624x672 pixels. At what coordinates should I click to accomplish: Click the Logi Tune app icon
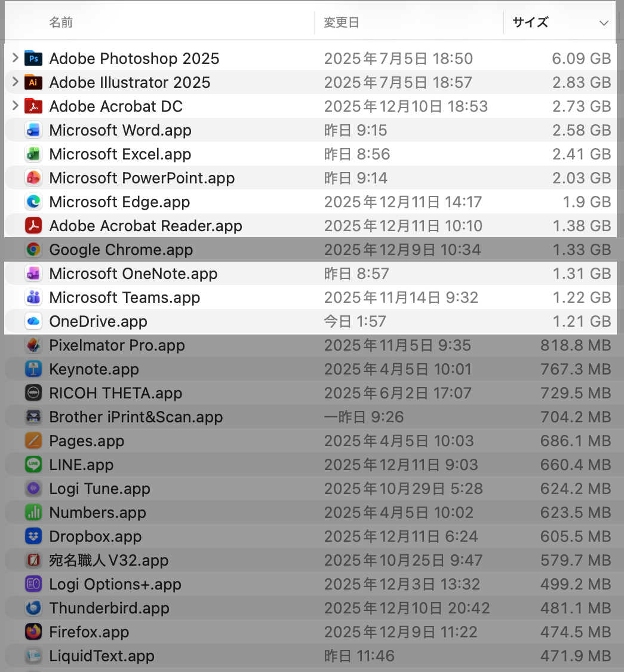pos(33,489)
